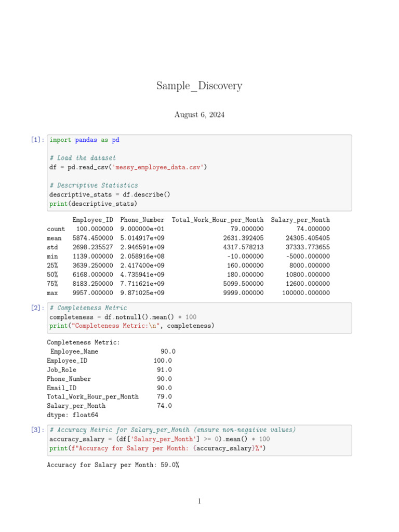Click the print(descriptive_stats) code line

coord(93,204)
